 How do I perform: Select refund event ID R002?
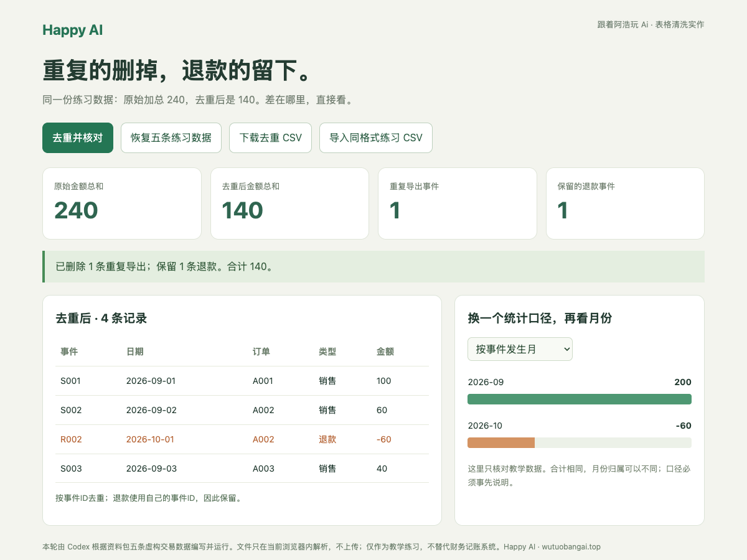(x=71, y=439)
